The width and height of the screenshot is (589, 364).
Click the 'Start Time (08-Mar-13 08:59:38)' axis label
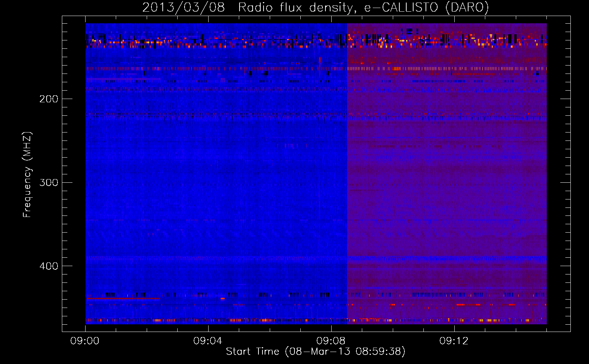316,352
